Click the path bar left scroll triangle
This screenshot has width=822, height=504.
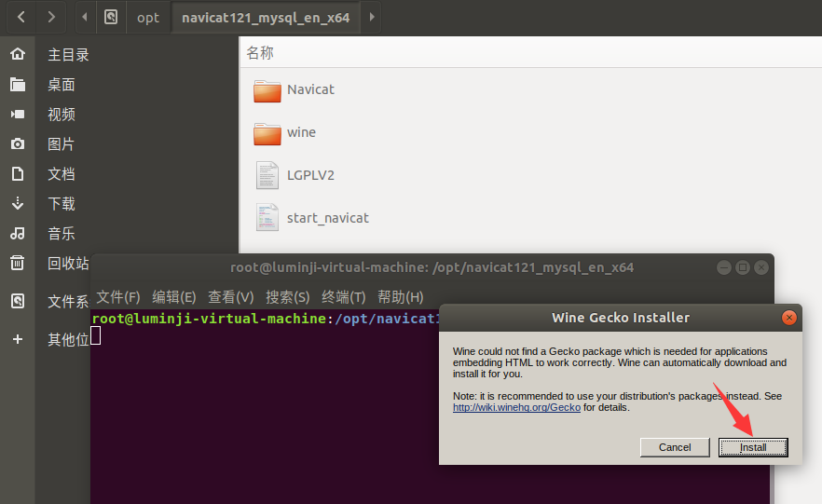(x=85, y=18)
